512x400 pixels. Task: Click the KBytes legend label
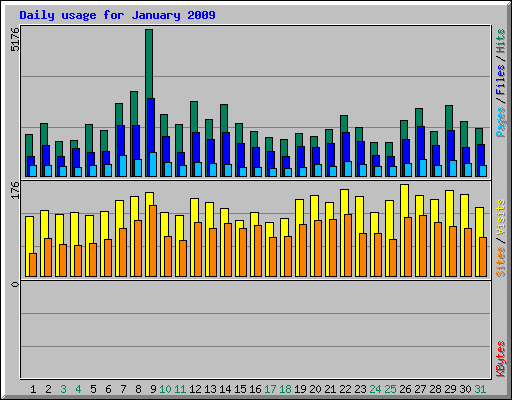[501, 359]
